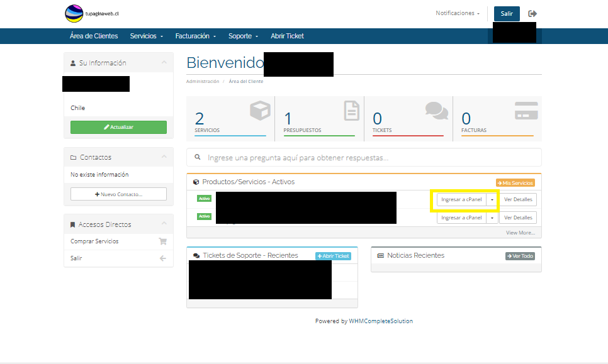Click the blue Abrir Ticket panel button
This screenshot has width=608, height=364.
pyautogui.click(x=333, y=256)
